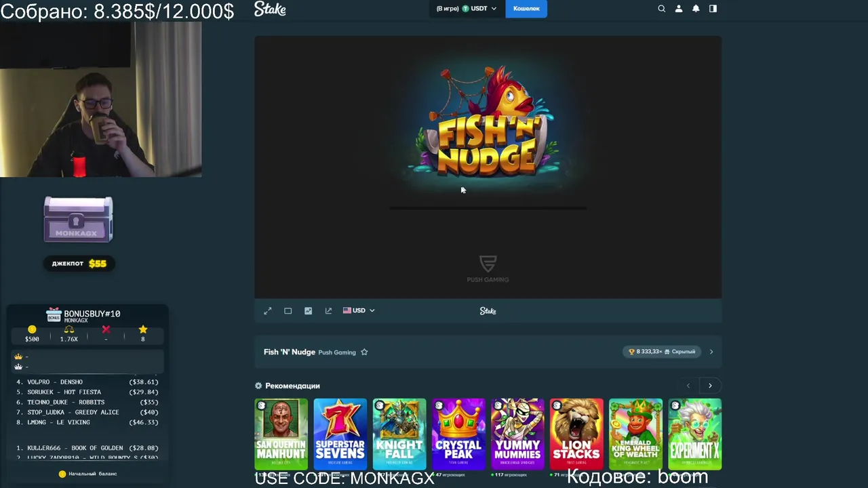Viewport: 868px width, 488px height.
Task: Open Crystal Peak game
Action: pos(458,434)
